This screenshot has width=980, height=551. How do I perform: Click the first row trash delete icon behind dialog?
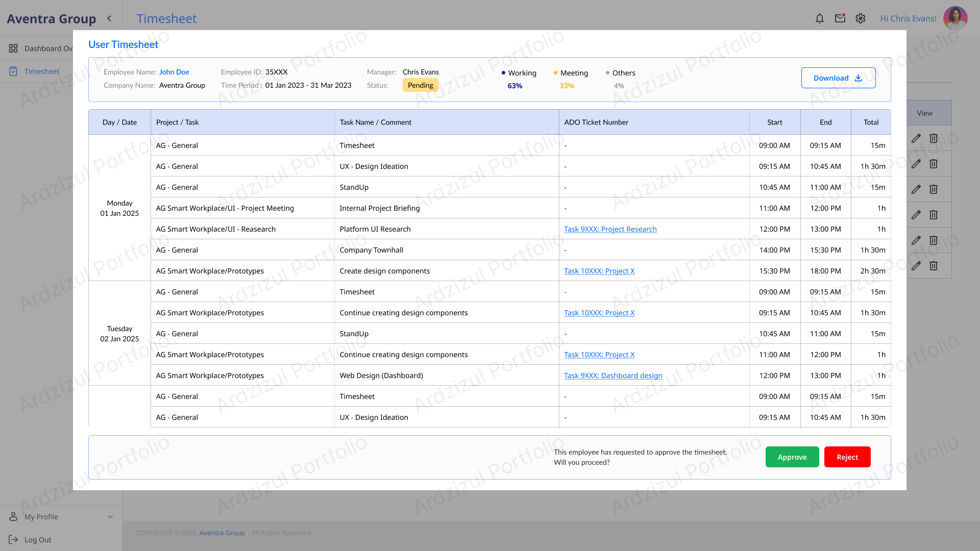(x=934, y=138)
